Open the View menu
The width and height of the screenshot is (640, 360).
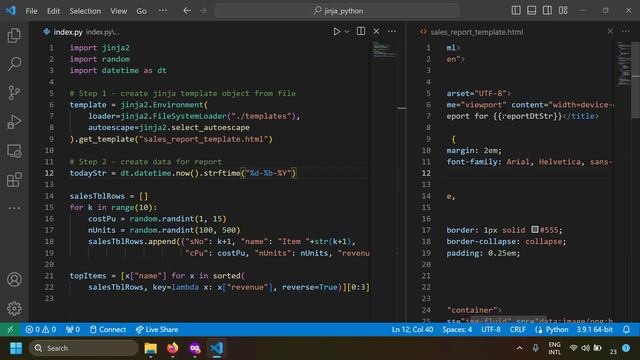[118, 11]
